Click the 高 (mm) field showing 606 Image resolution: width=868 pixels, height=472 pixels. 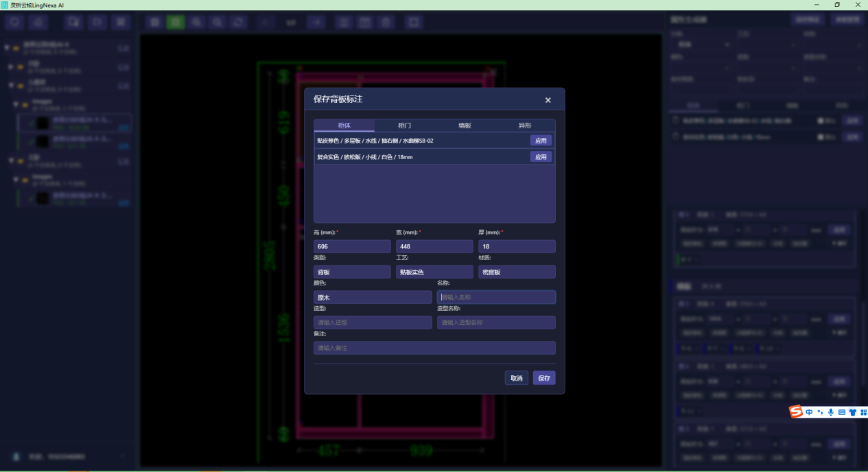click(352, 246)
